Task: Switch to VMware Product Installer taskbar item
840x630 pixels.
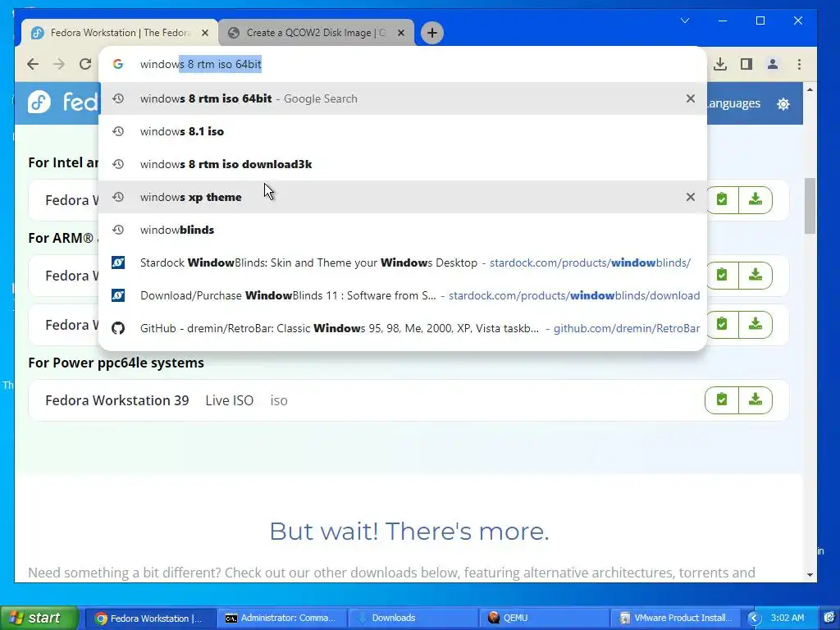Action: [x=676, y=619]
